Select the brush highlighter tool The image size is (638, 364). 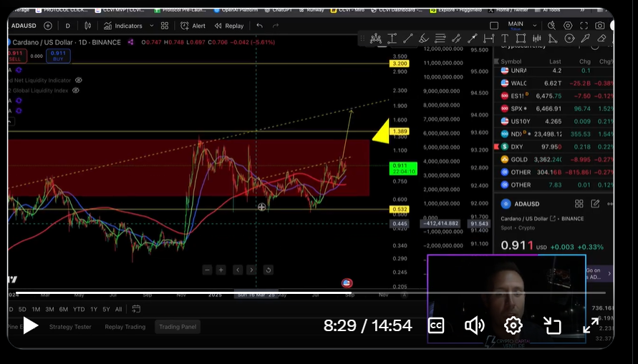pos(424,39)
